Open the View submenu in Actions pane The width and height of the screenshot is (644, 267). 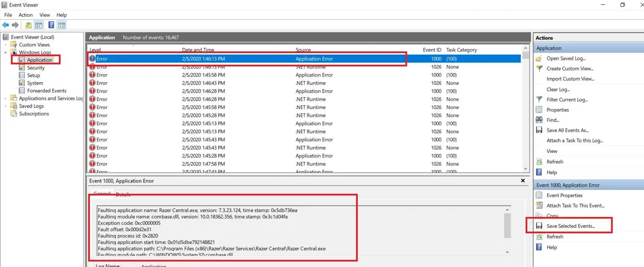tap(552, 151)
